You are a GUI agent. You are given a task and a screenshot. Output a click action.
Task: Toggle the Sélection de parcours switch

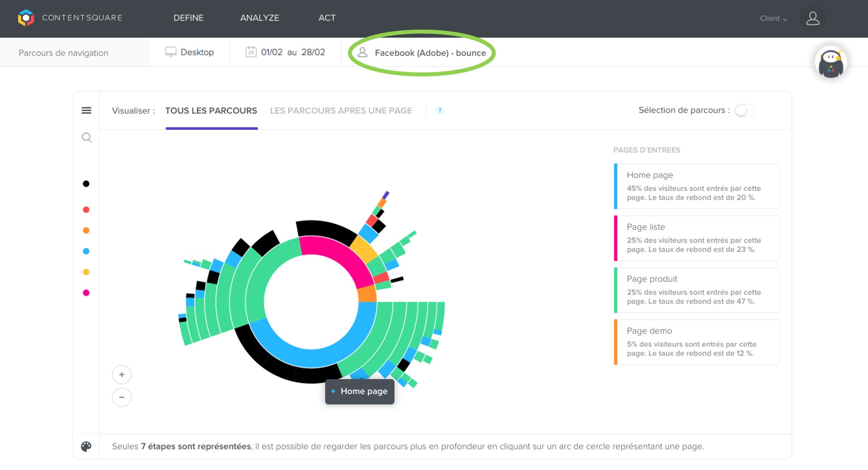click(x=744, y=110)
